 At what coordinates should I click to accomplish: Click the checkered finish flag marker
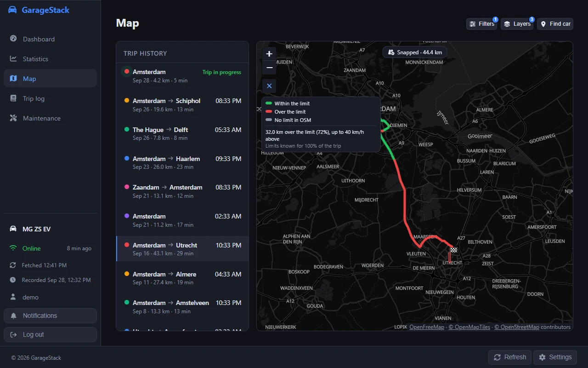click(453, 250)
